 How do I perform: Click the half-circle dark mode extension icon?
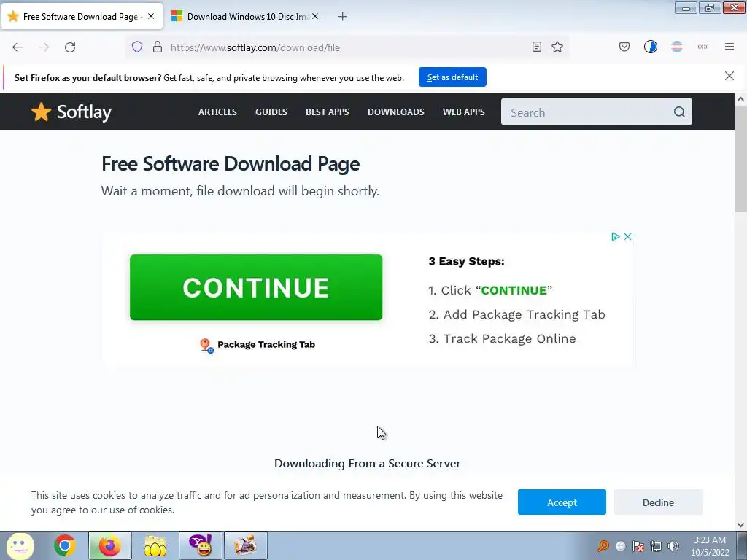pos(650,47)
